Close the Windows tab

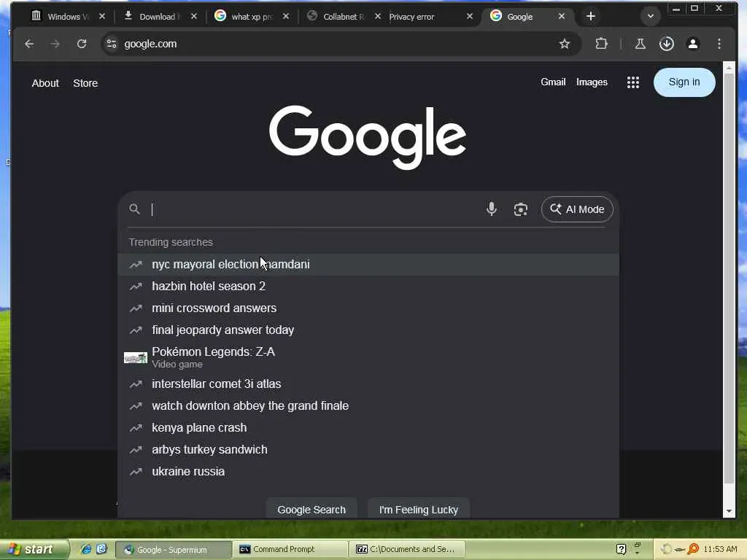(102, 16)
